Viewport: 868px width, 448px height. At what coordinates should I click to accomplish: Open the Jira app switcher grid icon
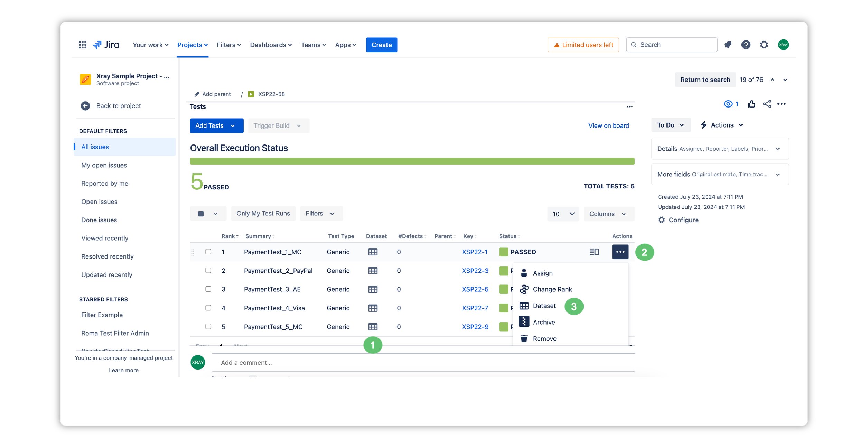82,45
